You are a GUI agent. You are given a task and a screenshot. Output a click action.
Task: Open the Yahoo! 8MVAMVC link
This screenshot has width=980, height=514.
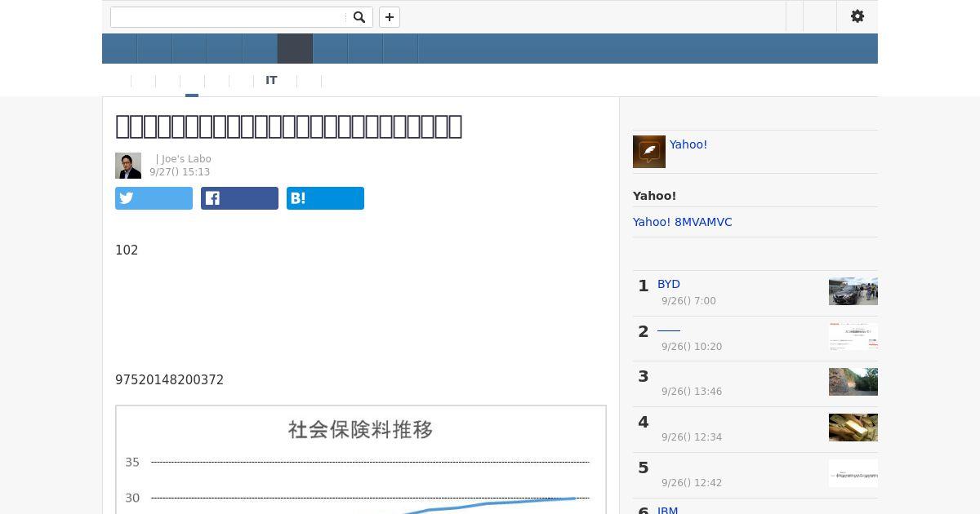click(682, 222)
